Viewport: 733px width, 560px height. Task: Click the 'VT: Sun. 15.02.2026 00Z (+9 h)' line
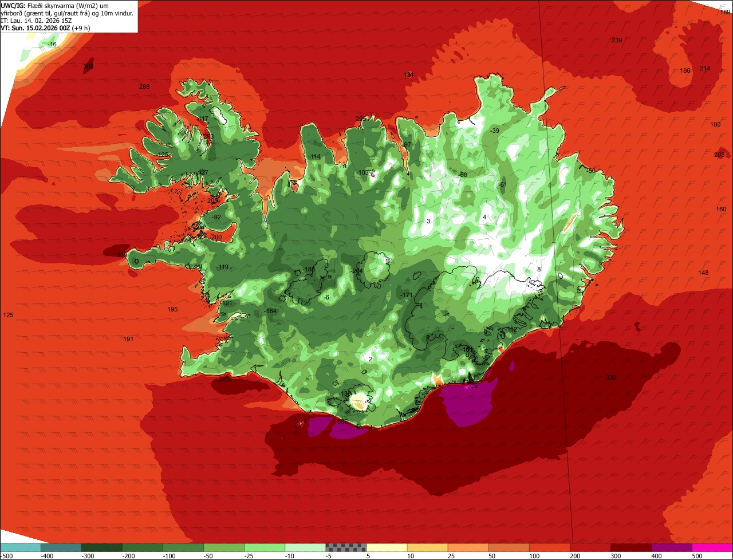pyautogui.click(x=45, y=27)
